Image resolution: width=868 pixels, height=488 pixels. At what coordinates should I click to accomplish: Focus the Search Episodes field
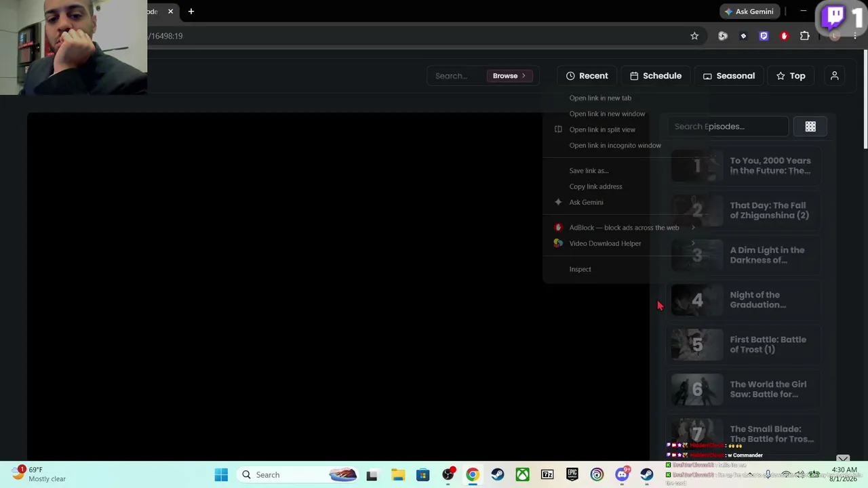728,127
